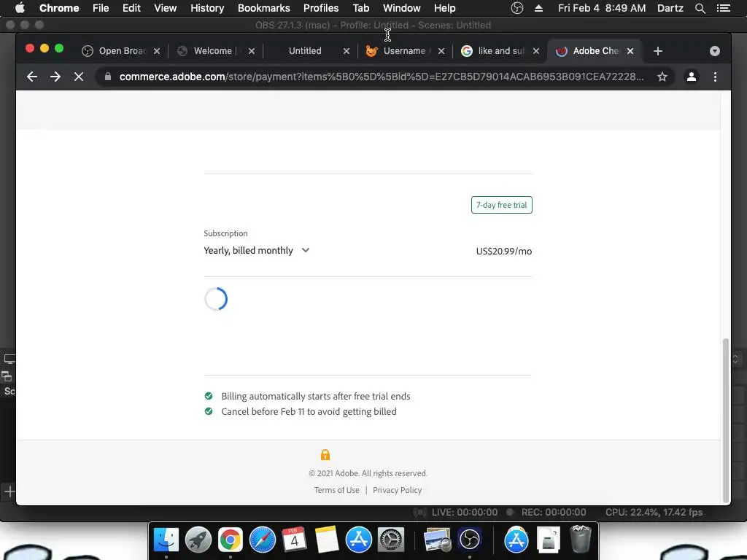The height and width of the screenshot is (560, 747).
Task: Open the tab search dropdown arrow
Action: pyautogui.click(x=715, y=51)
